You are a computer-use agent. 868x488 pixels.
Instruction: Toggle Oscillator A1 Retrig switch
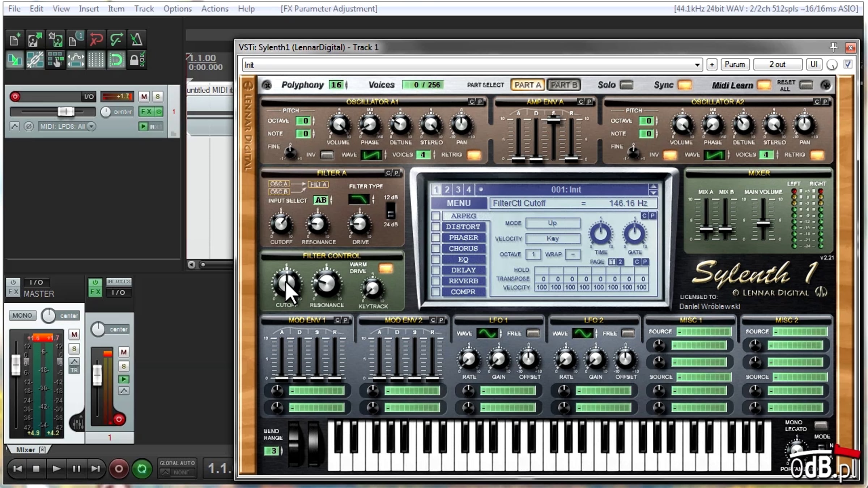(x=474, y=155)
